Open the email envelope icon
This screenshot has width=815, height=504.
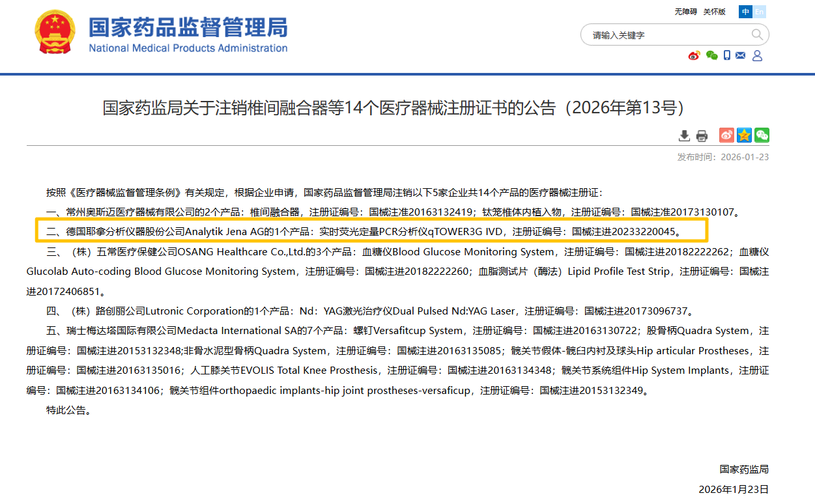pyautogui.click(x=741, y=56)
